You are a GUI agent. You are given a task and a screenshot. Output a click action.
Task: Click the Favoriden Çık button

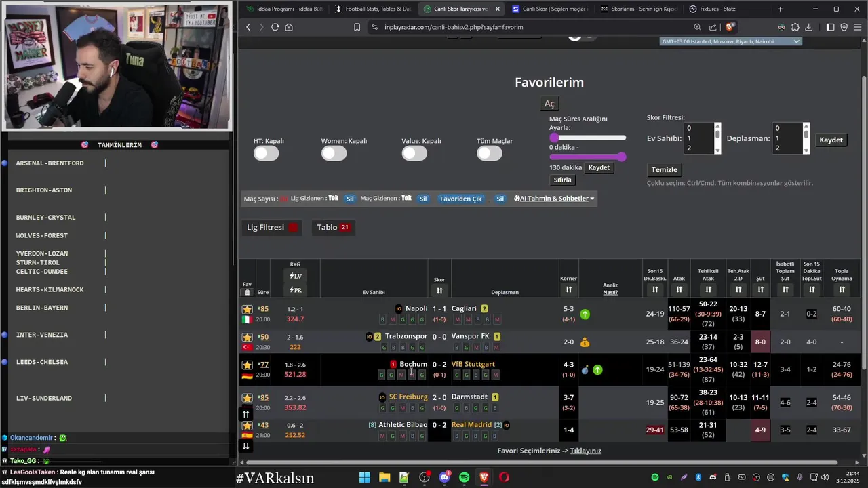[x=461, y=199]
